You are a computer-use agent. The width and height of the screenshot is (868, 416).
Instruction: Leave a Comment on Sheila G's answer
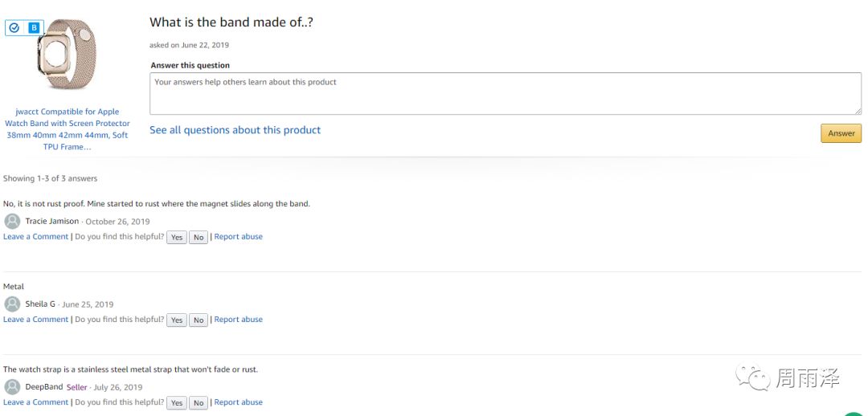coord(36,320)
